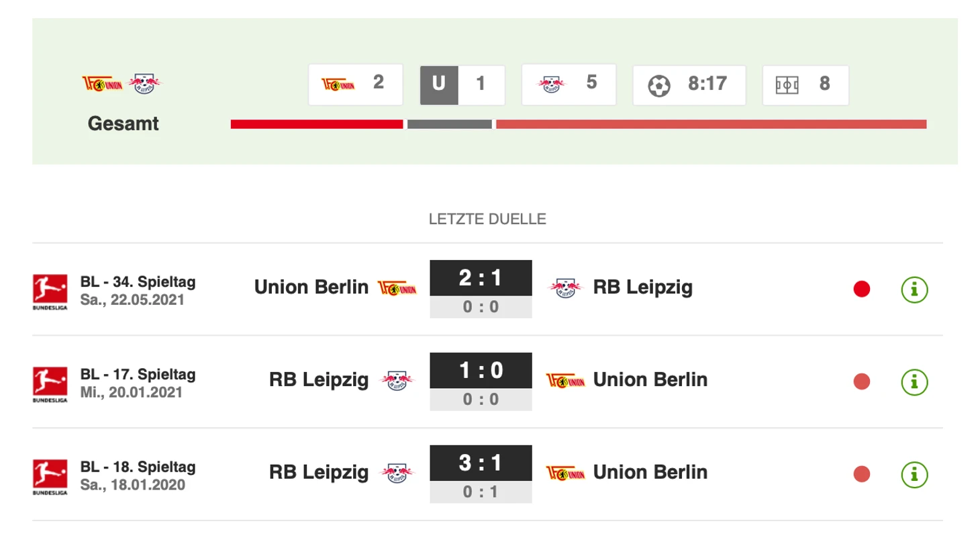Open the 3:1 score of 18.01.2020
This screenshot has height=542, width=980.
pyautogui.click(x=481, y=463)
